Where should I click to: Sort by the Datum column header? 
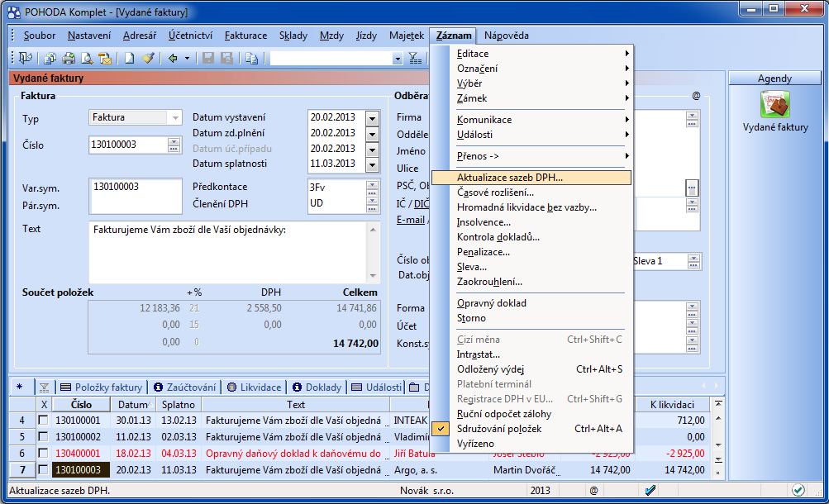click(x=134, y=405)
